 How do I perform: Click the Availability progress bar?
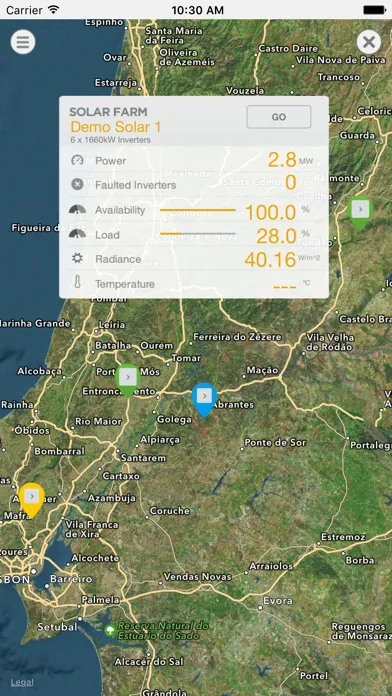click(x=198, y=210)
